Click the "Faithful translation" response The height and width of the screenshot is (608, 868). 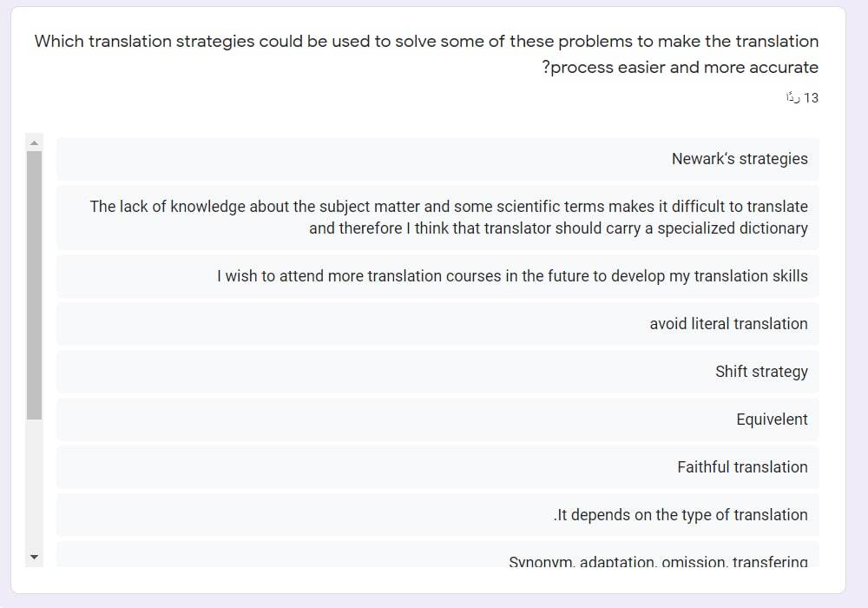(x=437, y=466)
